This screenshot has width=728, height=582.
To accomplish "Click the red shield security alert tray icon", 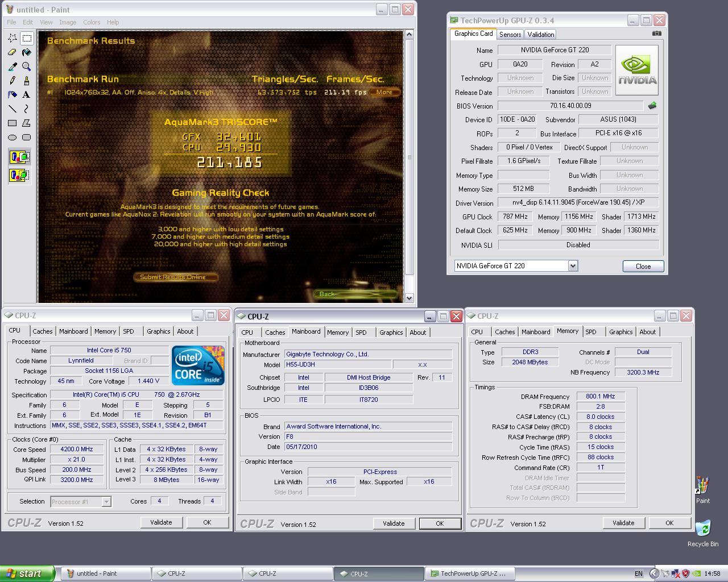I will pyautogui.click(x=686, y=573).
